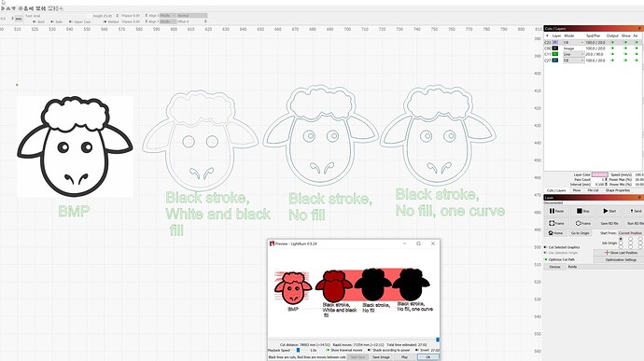Click the Optimization Settings button
The width and height of the screenshot is (644, 361).
point(621,259)
